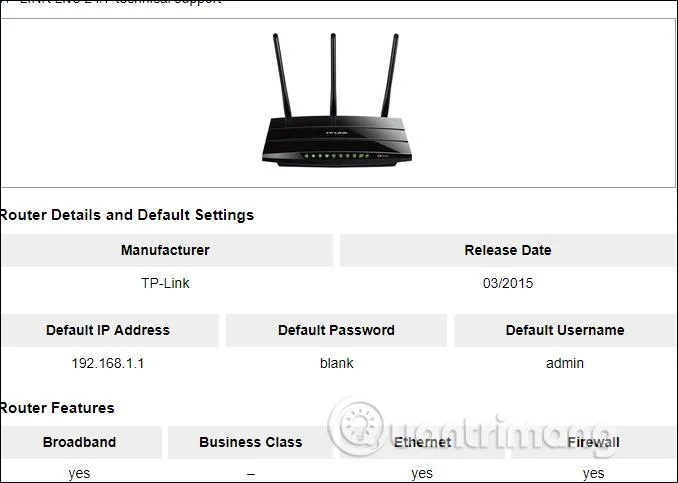Click the Router Features heading

tap(57, 408)
